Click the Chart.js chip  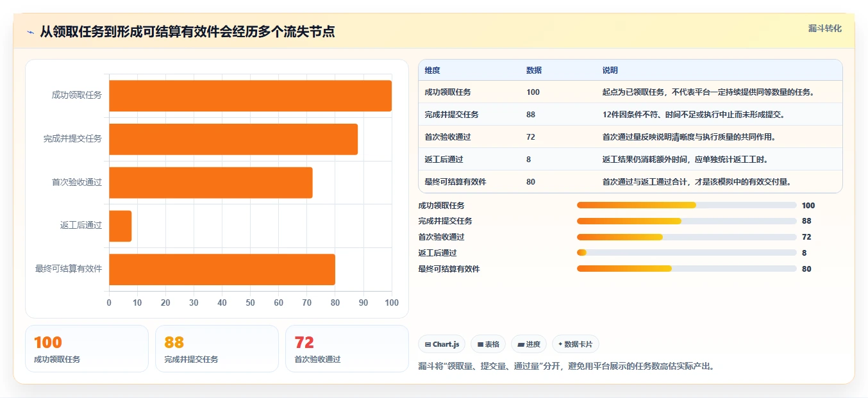click(442, 344)
